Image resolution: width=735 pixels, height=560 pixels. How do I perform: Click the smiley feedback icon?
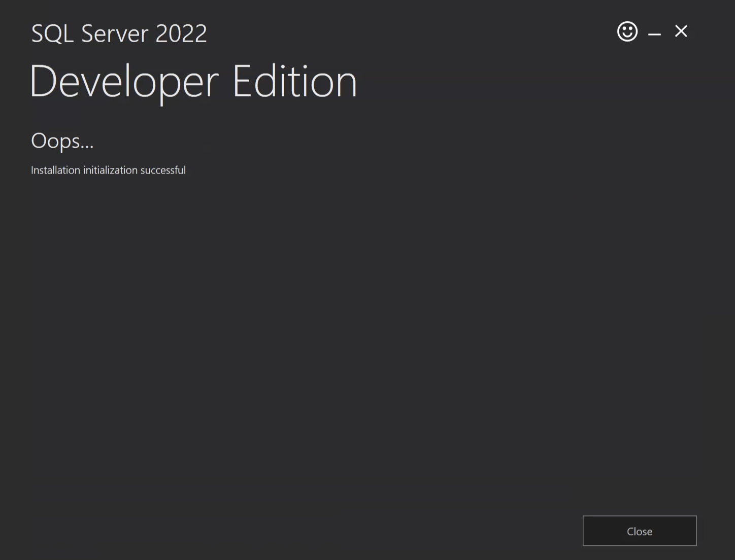pyautogui.click(x=627, y=31)
